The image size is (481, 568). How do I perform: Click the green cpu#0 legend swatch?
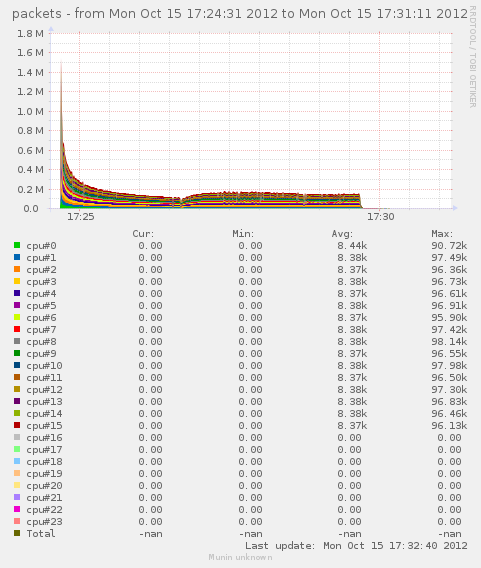point(17,245)
